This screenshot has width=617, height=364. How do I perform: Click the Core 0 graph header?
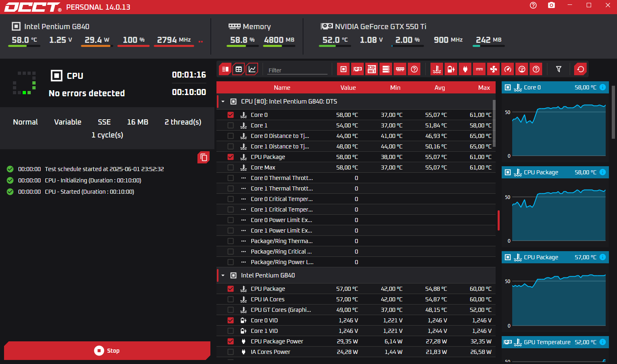coord(555,87)
